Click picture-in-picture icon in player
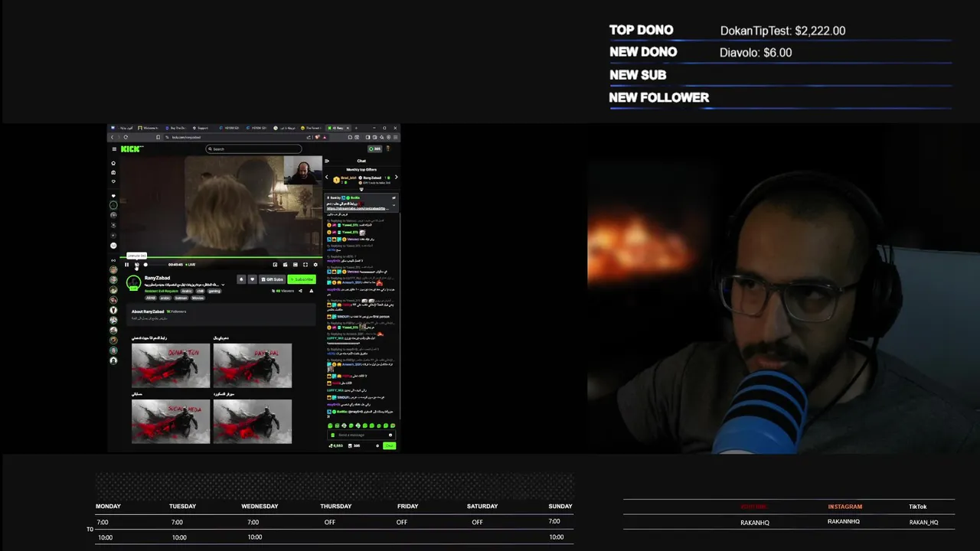The height and width of the screenshot is (551, 980). (275, 265)
